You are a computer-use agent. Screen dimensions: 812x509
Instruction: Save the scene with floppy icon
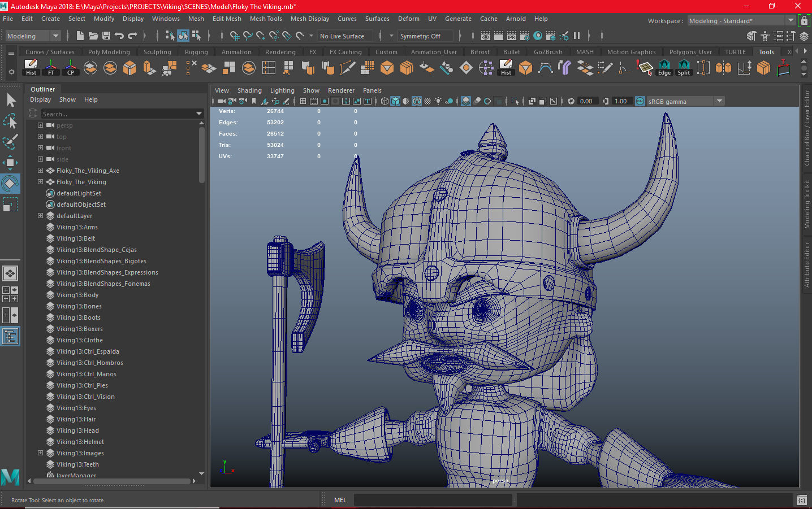106,36
